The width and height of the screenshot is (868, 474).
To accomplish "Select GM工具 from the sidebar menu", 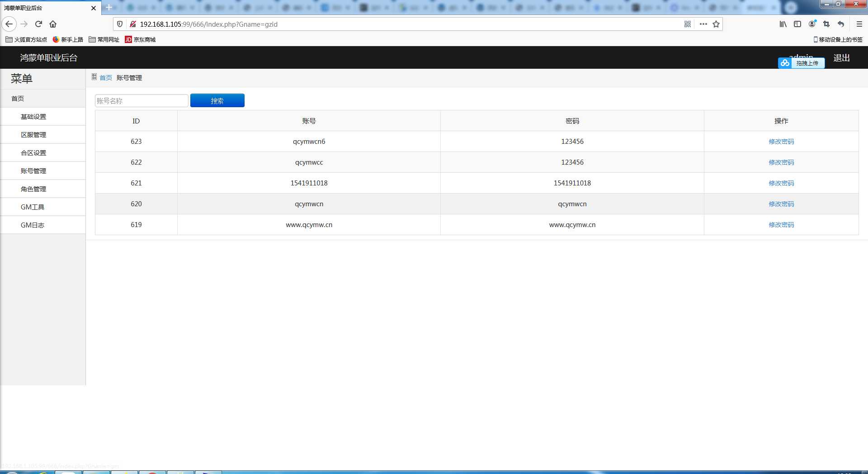I will coord(33,207).
